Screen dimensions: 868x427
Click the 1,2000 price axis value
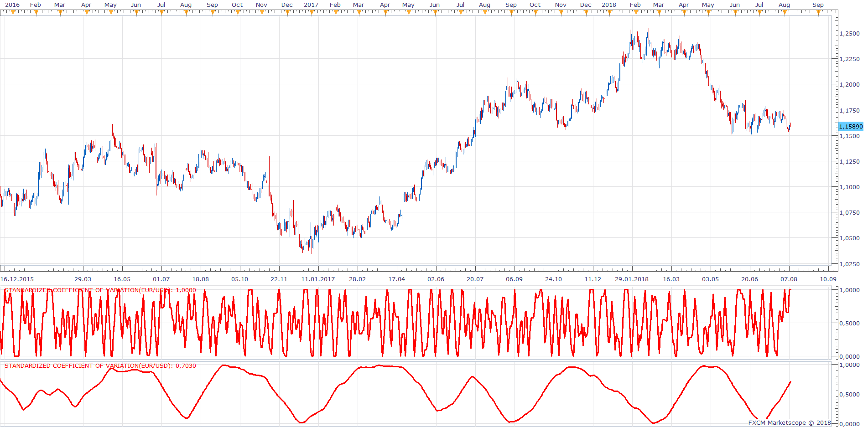(x=850, y=84)
